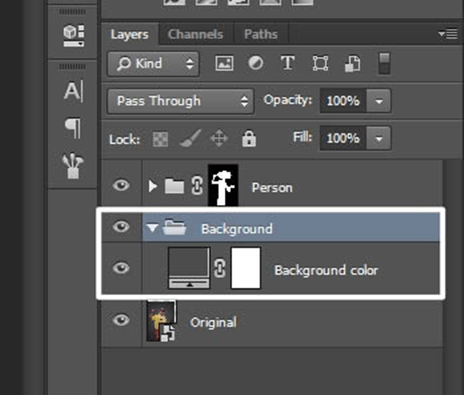Open the Paragraph panel icon
Screen dimensions: 464x395
point(73,128)
